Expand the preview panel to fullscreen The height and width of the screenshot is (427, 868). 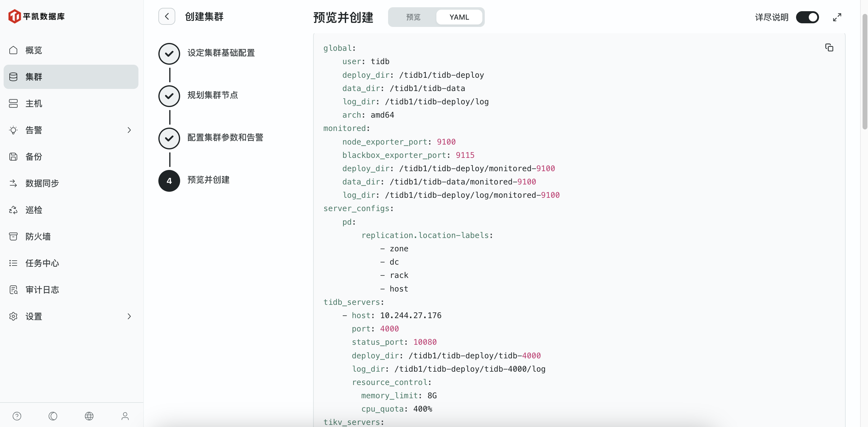point(837,17)
